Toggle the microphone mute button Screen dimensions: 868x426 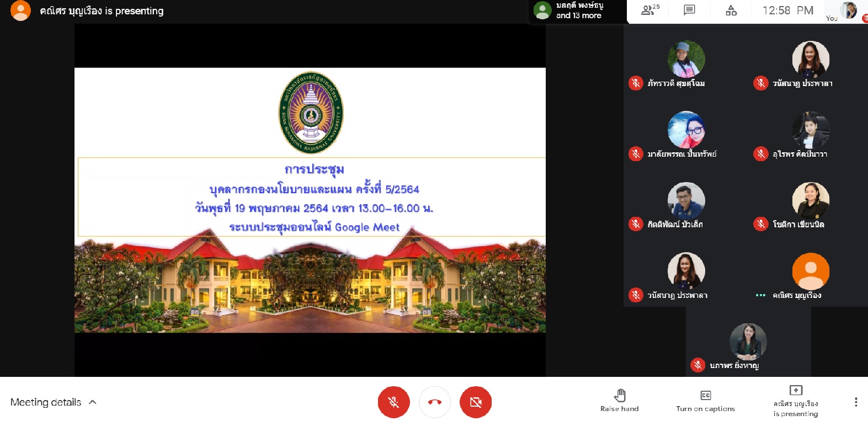click(x=393, y=402)
